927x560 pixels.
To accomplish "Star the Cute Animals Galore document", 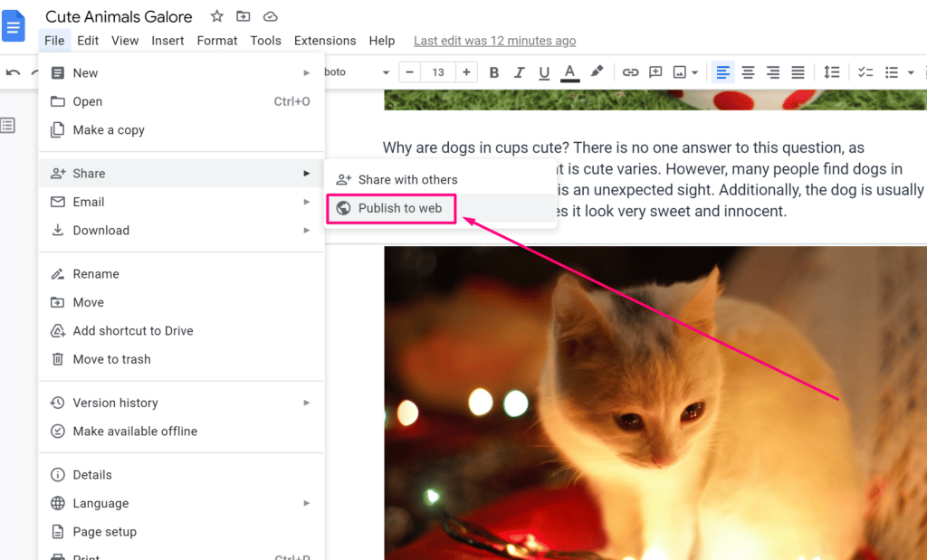I will (x=217, y=16).
